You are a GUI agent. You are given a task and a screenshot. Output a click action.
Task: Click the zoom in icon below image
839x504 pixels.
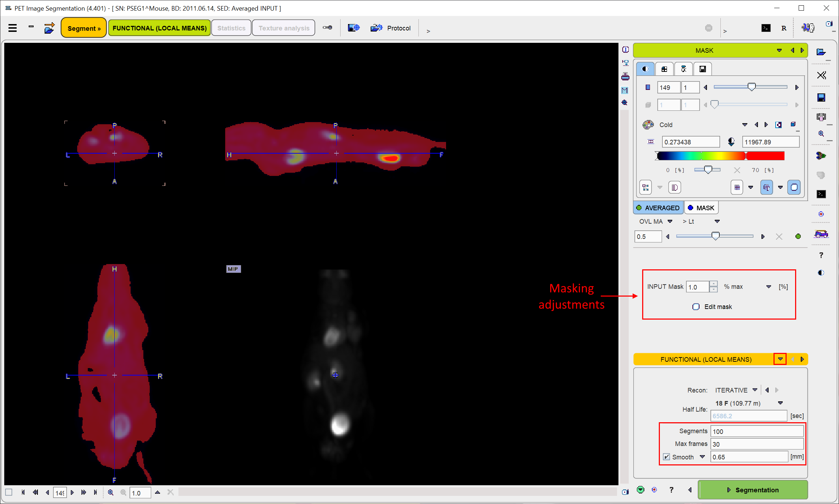[111, 492]
